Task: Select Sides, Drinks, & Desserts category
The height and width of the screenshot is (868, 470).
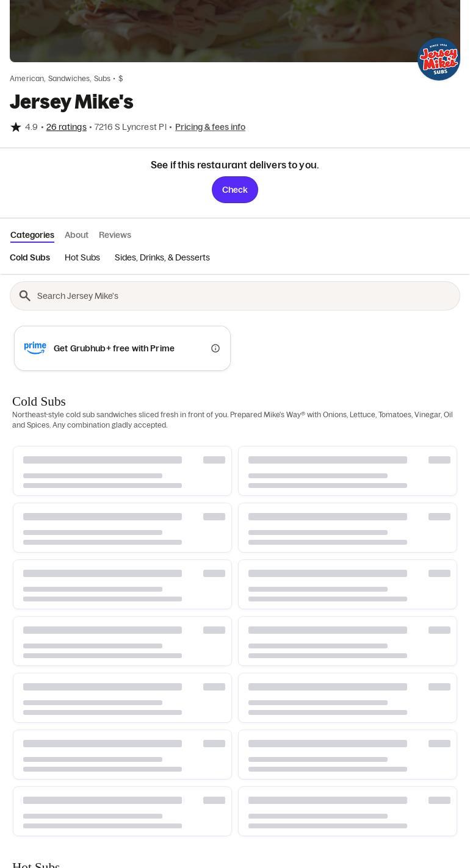Action: click(162, 257)
